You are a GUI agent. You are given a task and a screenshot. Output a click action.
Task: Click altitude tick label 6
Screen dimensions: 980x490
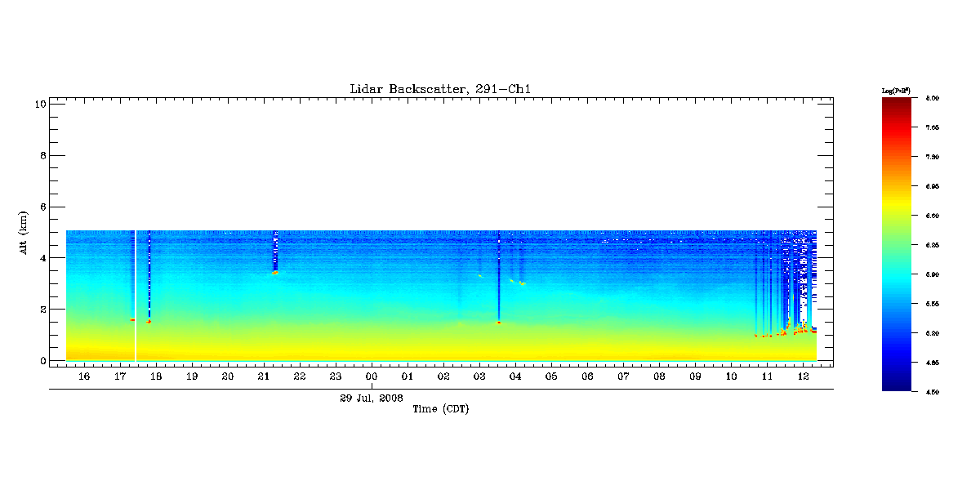[42, 207]
